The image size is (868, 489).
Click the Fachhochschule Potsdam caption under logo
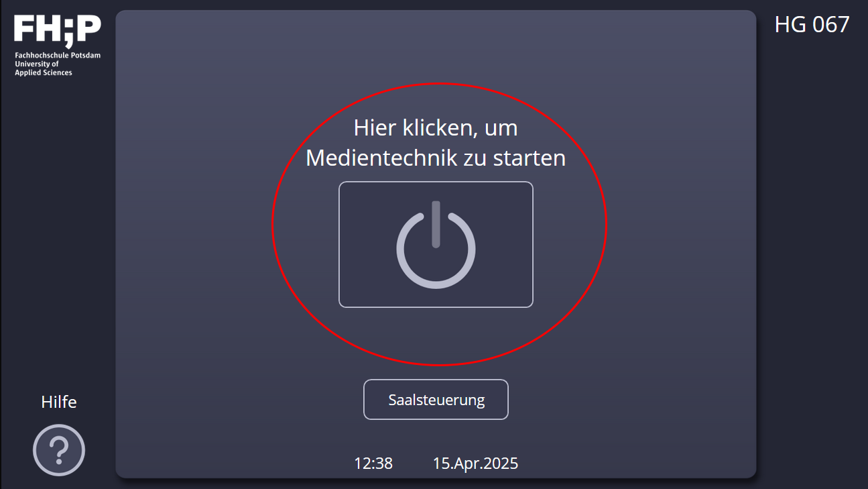(x=58, y=56)
